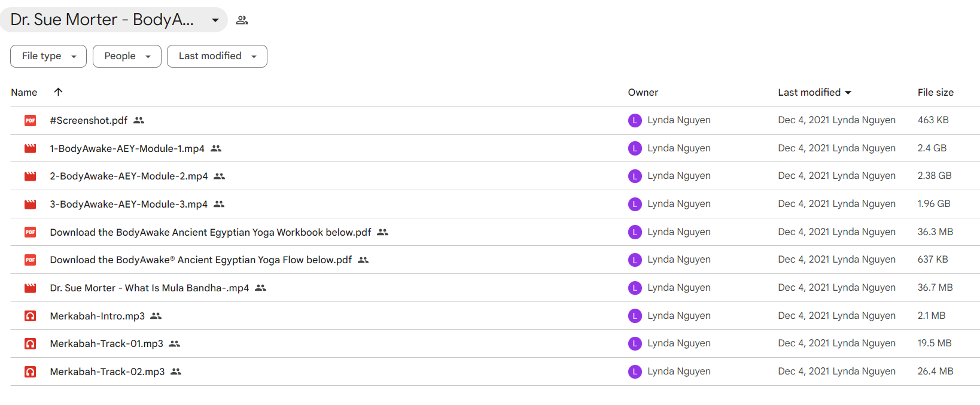Image resolution: width=980 pixels, height=405 pixels.
Task: Reverse sort direction with the Name arrow
Action: pos(58,92)
